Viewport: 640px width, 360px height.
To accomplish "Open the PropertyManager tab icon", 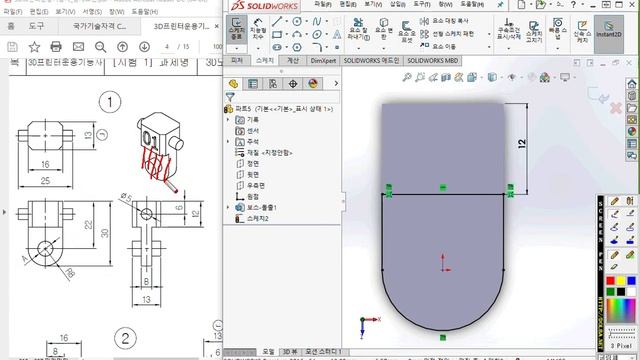I will point(253,84).
